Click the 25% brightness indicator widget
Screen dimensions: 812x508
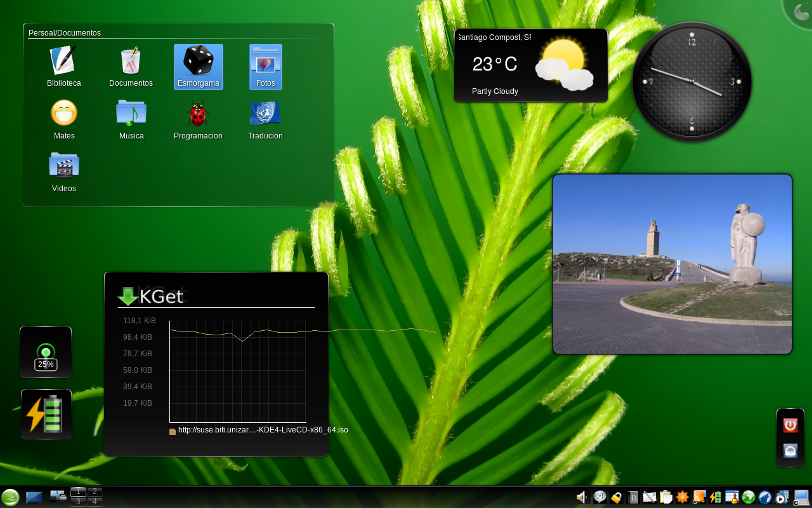tap(46, 352)
